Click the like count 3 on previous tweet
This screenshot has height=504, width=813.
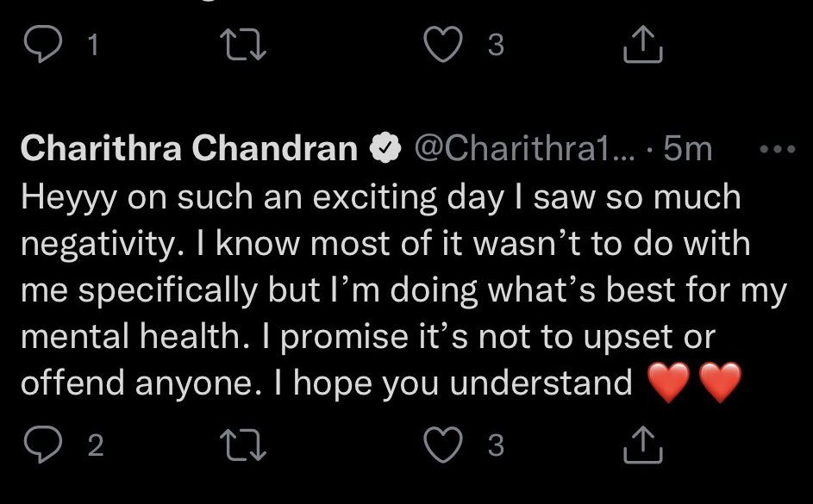496,46
